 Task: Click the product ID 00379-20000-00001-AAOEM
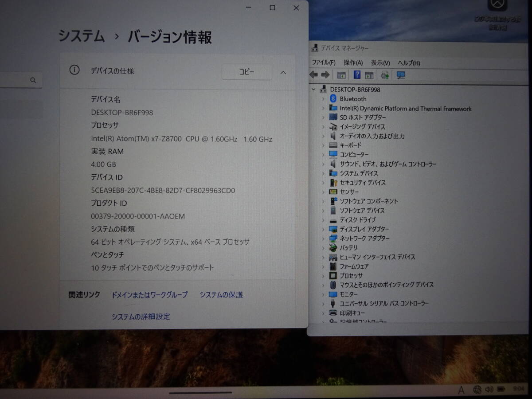tap(138, 216)
